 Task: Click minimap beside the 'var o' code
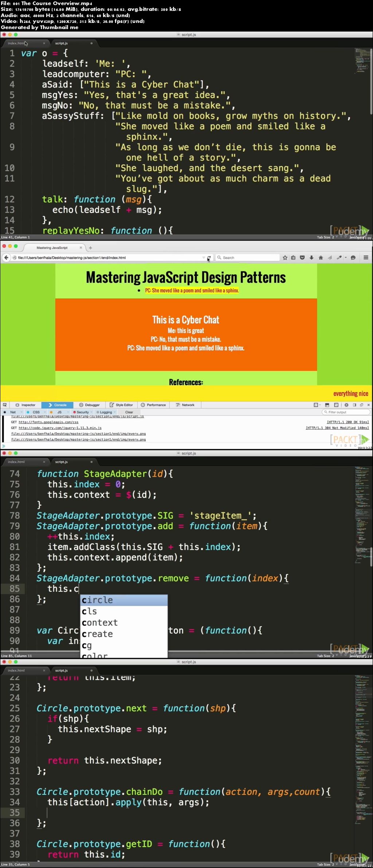point(362,61)
